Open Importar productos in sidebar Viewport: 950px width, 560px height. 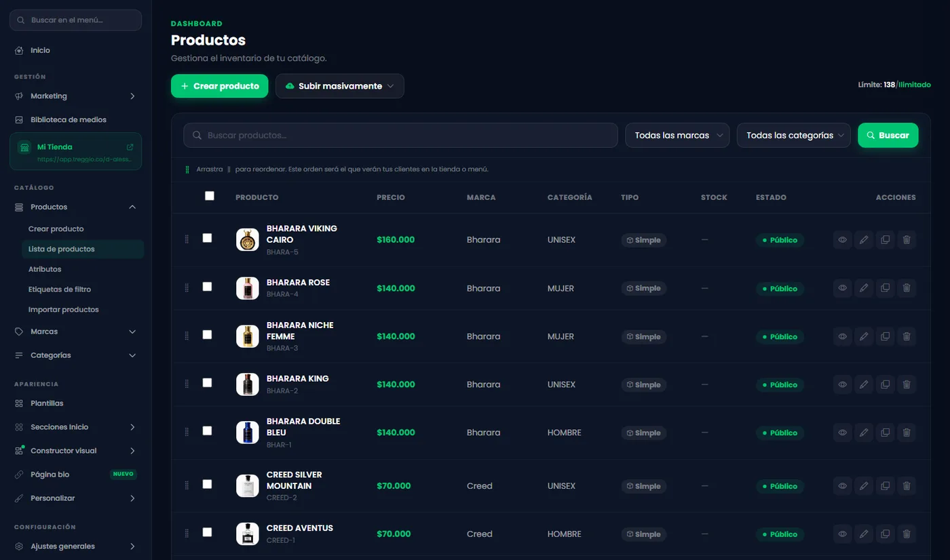(64, 310)
